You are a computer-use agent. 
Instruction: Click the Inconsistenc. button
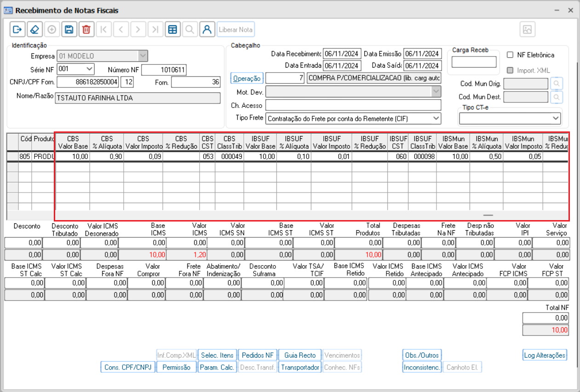(422, 367)
